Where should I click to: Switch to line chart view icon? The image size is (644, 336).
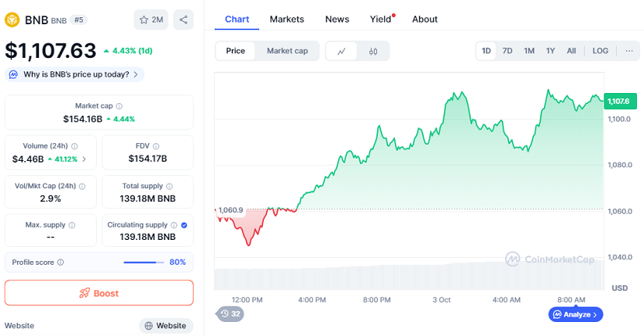point(342,51)
